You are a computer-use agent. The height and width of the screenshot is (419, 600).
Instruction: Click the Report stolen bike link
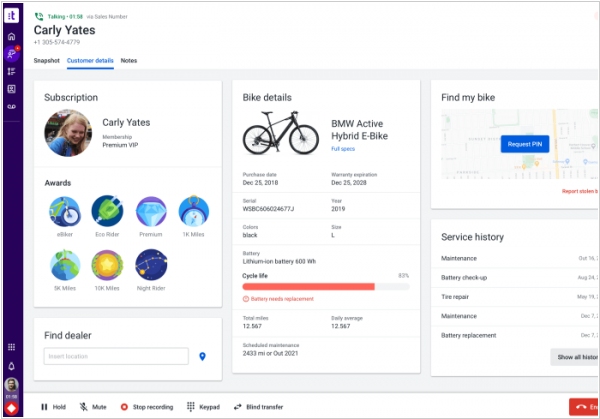point(580,191)
